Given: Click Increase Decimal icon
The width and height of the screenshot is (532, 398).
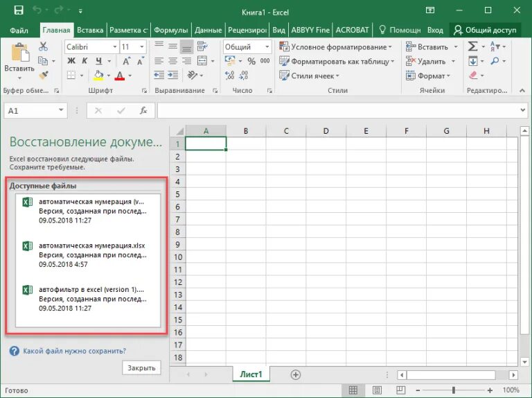Looking at the screenshot, I should click(x=230, y=75).
